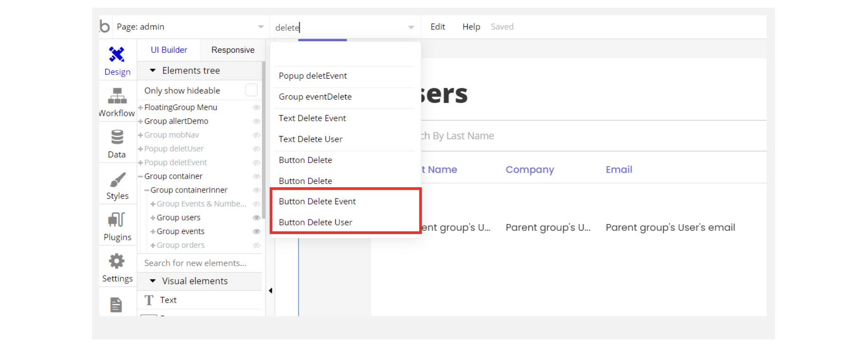868x345 pixels.
Task: Click the Bubble logo icon
Action: coord(105,27)
